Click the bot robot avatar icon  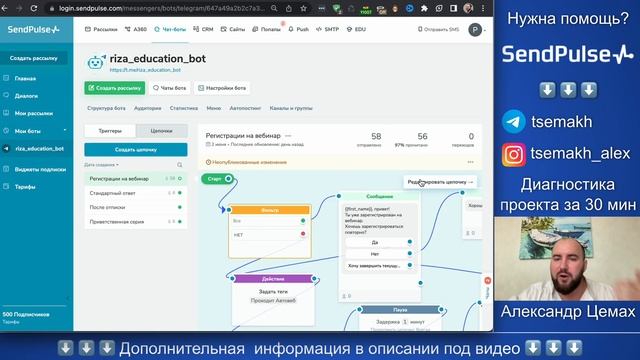pos(96,62)
